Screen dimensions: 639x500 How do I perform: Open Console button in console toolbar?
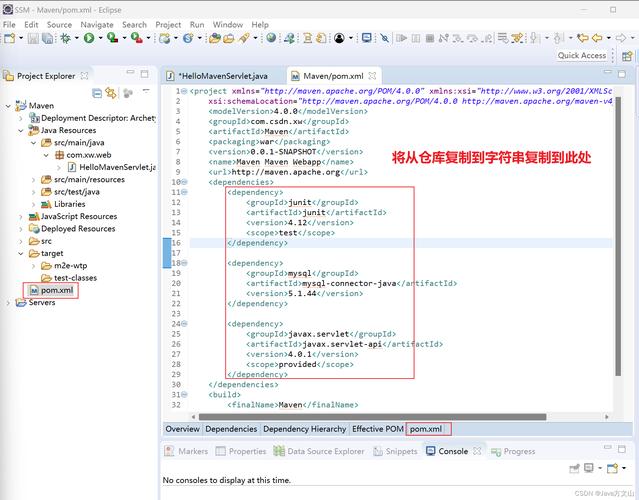point(613,468)
